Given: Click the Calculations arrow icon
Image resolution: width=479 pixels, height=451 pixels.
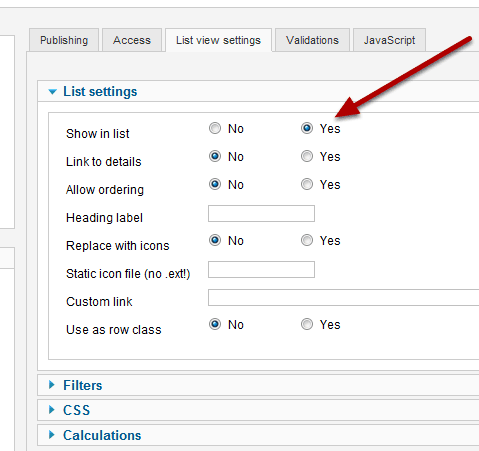Looking at the screenshot, I should 52,435.
